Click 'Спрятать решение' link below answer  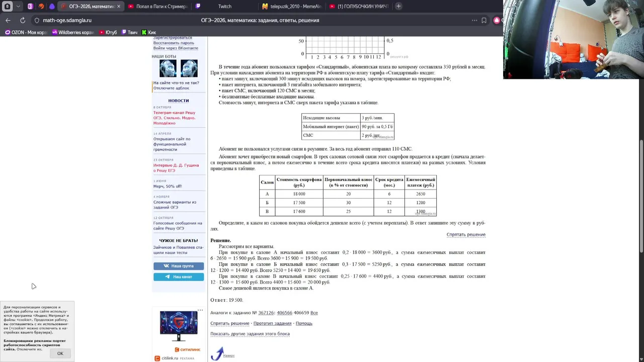tap(230, 323)
